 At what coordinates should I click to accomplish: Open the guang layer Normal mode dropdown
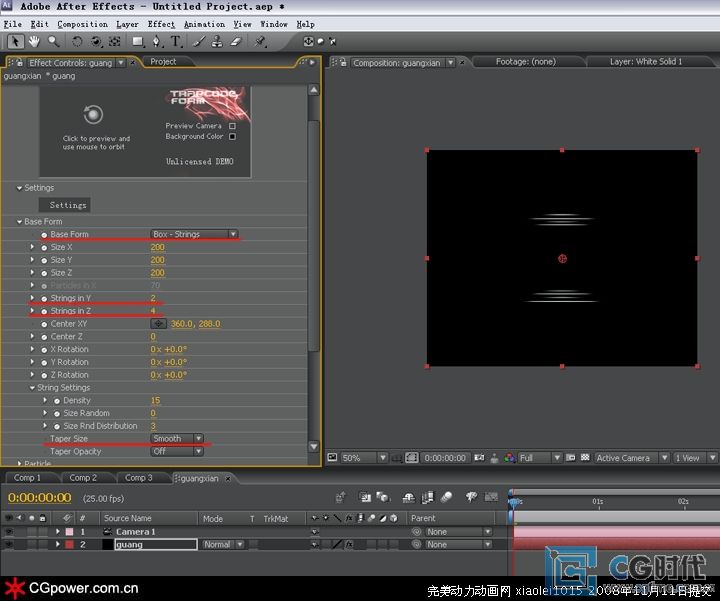[x=223, y=545]
